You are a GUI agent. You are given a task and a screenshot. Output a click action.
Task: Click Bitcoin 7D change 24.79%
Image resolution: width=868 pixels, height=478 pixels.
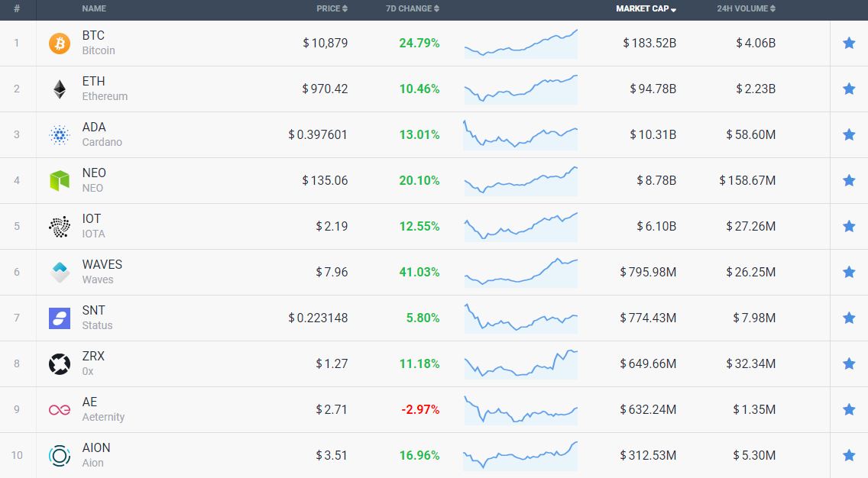point(419,44)
